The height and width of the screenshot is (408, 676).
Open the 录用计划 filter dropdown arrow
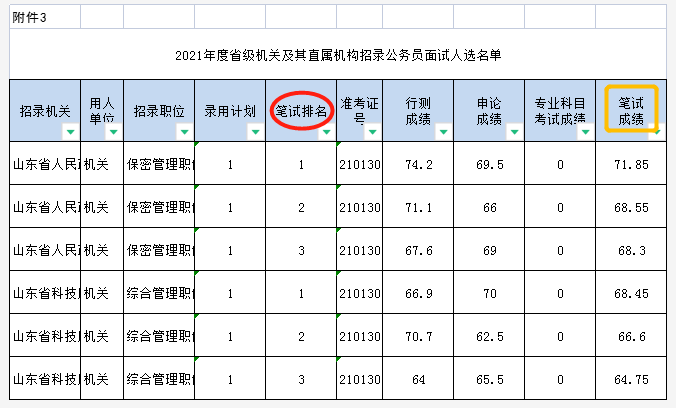click(254, 132)
